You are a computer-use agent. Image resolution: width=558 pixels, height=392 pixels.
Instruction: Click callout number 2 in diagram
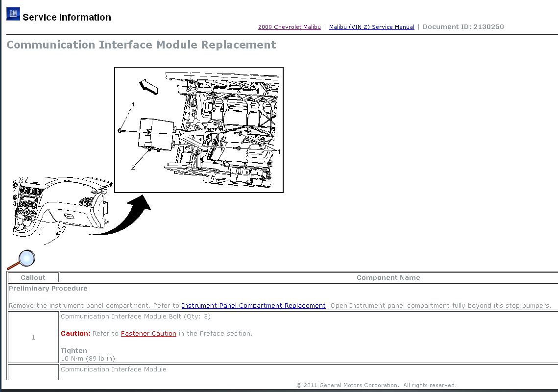coord(133,168)
